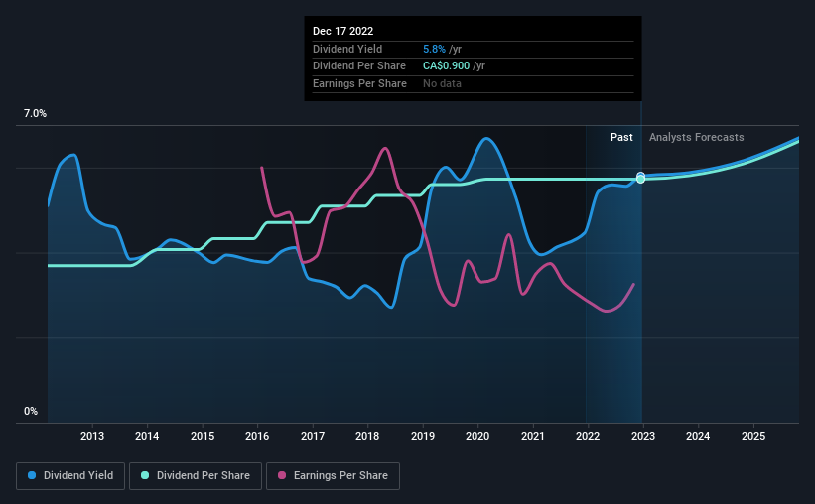Toggle the Dividend Per Share legend button

coord(196,475)
